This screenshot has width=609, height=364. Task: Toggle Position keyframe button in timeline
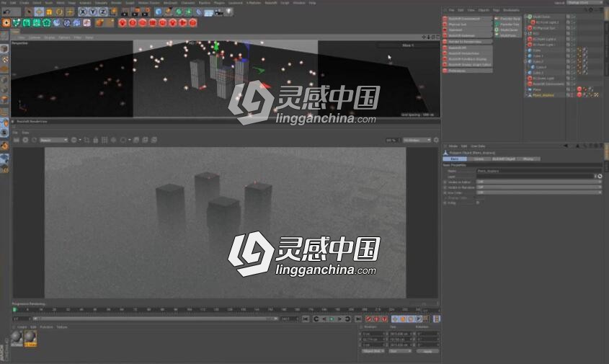point(395,319)
